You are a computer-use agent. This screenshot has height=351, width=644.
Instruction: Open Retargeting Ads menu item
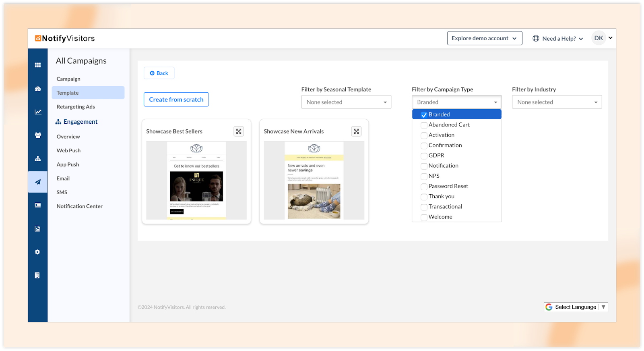76,107
